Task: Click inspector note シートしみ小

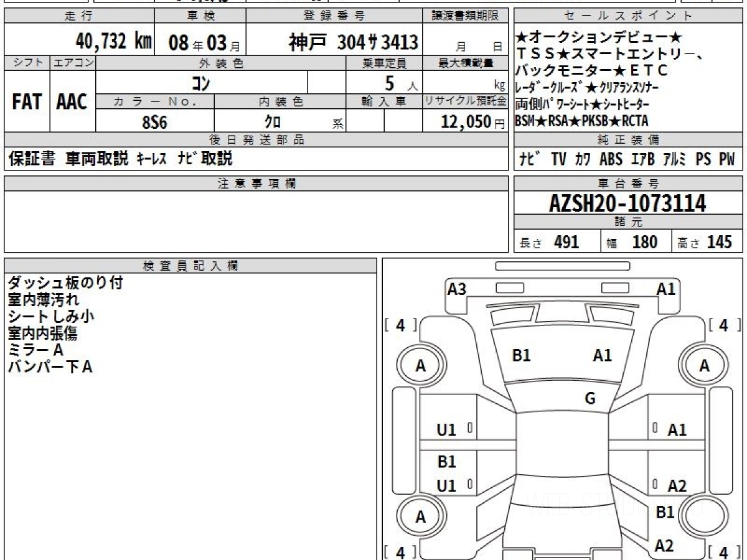Action: click(x=50, y=316)
